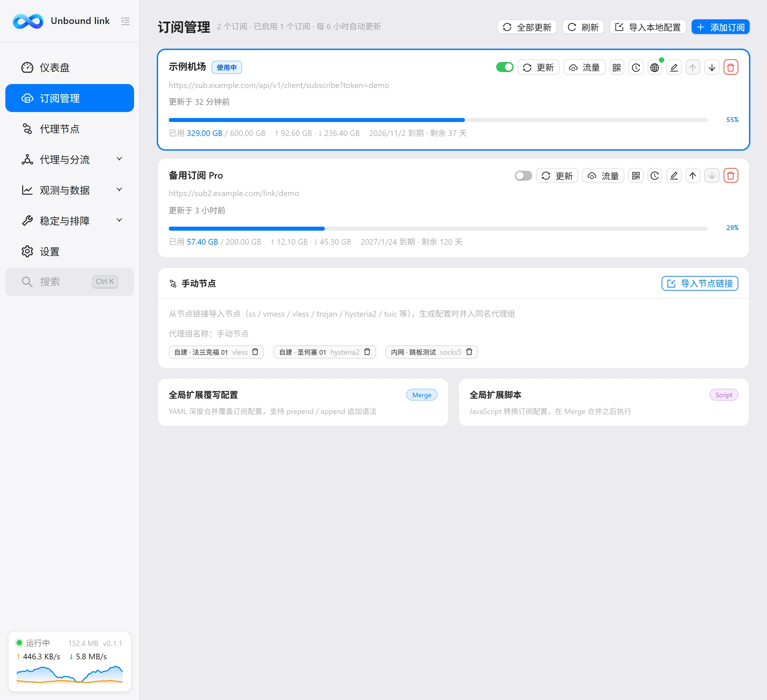Click the 示例机场 usage progress bar
767x700 pixels.
click(438, 120)
